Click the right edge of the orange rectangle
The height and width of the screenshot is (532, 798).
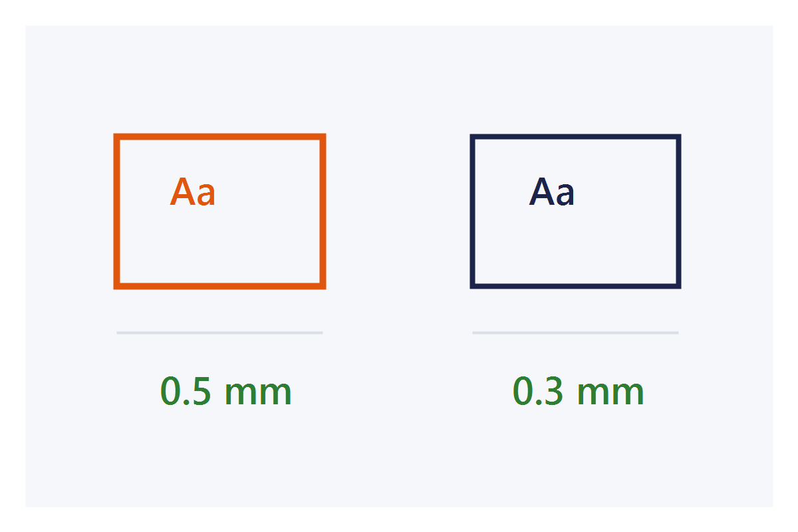[323, 211]
